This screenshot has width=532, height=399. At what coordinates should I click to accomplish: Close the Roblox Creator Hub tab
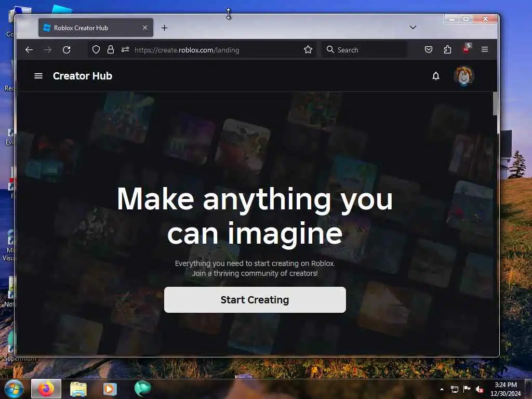coord(145,28)
